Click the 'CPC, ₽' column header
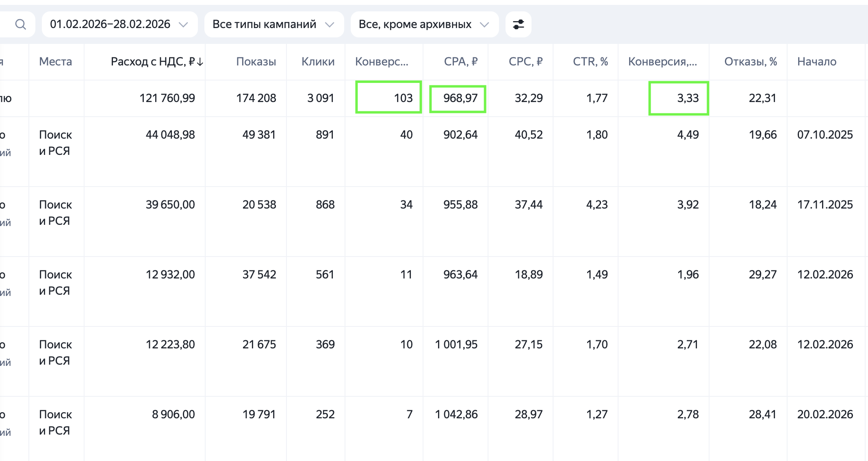Image resolution: width=868 pixels, height=461 pixels. 525,62
